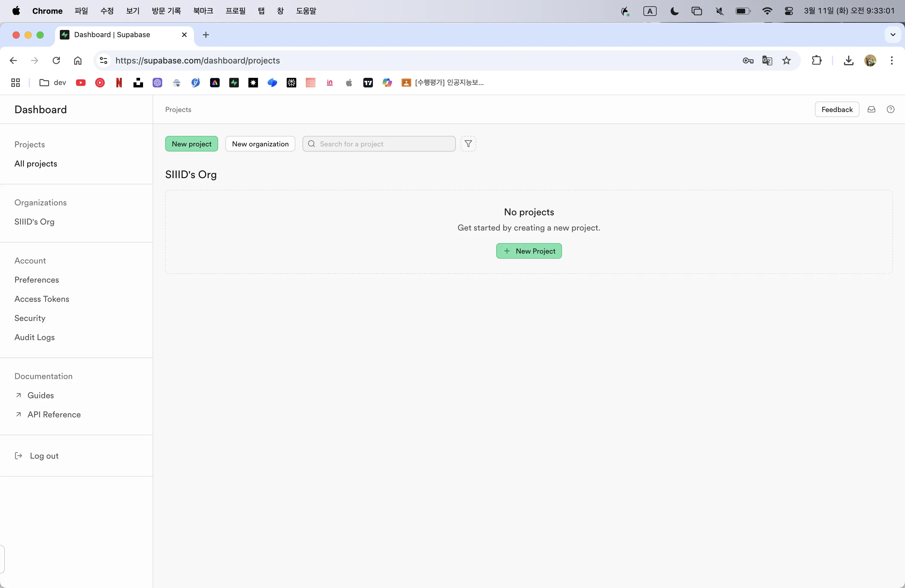The image size is (905, 588).
Task: Open Access Tokens in the sidebar
Action: click(x=42, y=299)
